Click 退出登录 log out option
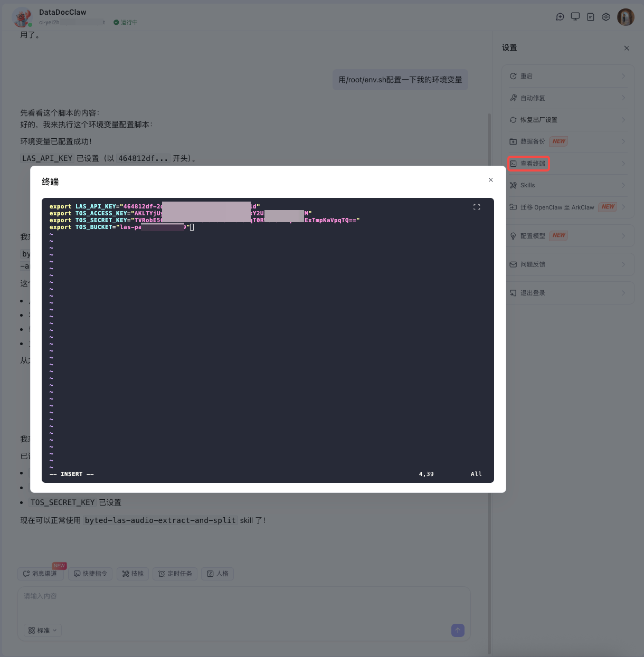644x657 pixels. 568,293
